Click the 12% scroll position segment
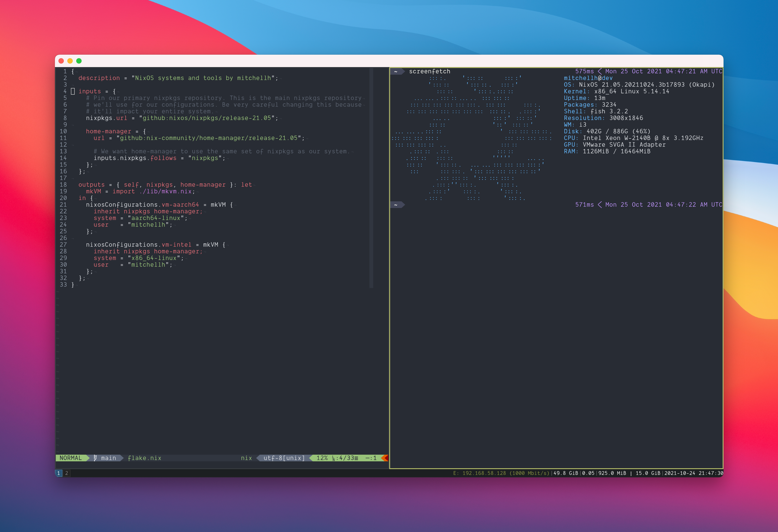 [x=322, y=458]
